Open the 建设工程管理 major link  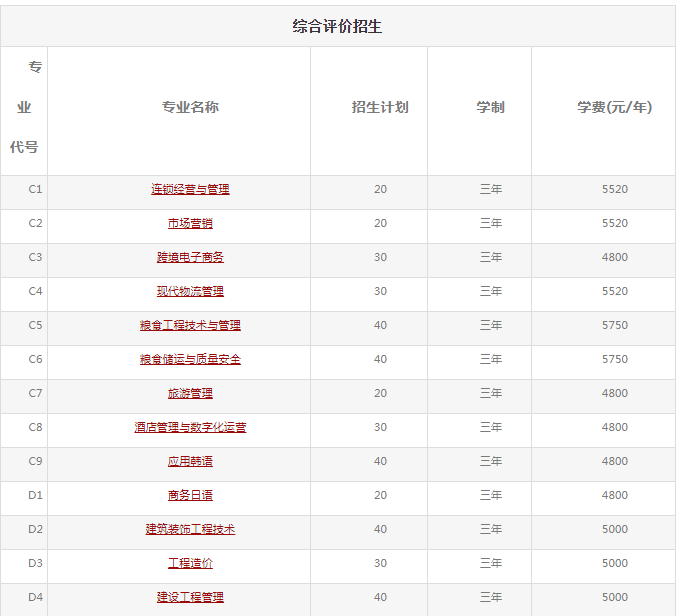click(x=190, y=597)
